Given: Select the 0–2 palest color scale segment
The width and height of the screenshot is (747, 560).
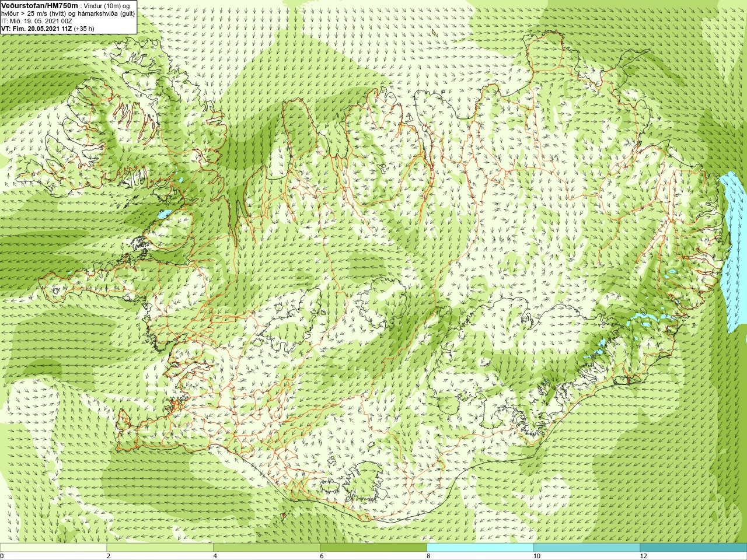Looking at the screenshot, I should tap(53, 548).
